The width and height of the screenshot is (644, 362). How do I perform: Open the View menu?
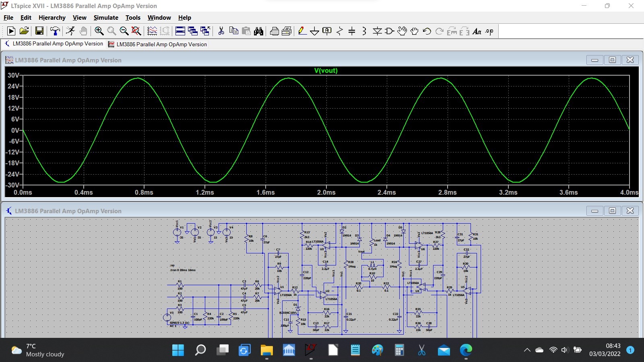(x=79, y=18)
